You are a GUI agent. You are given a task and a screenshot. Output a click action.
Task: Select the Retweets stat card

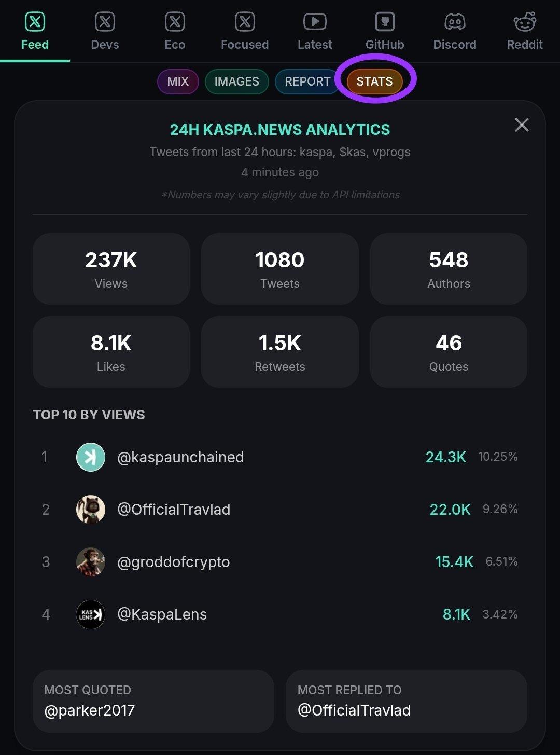point(280,352)
